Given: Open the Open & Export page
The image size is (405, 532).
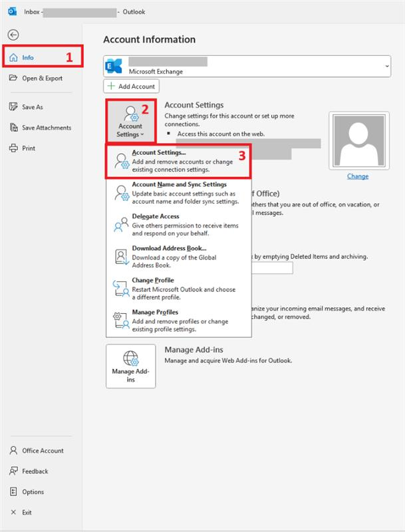Looking at the screenshot, I should (x=42, y=78).
